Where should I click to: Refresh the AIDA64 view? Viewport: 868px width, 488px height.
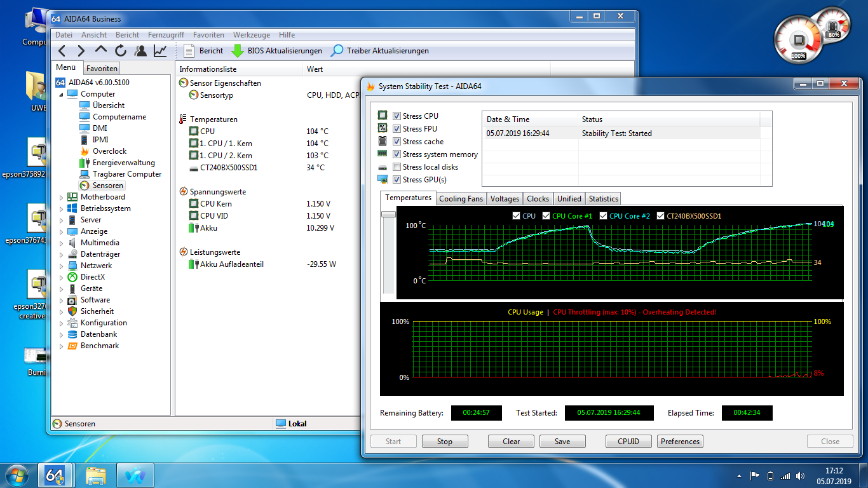point(121,51)
